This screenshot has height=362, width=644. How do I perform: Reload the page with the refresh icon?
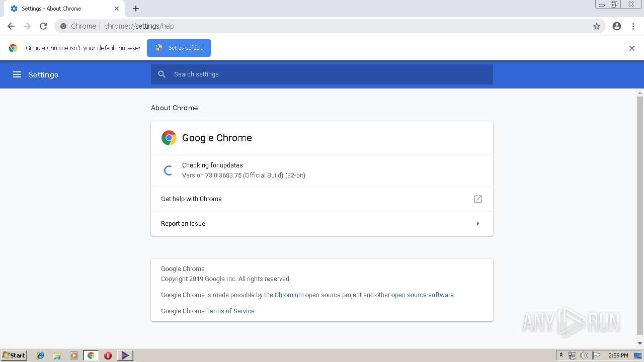coord(43,26)
